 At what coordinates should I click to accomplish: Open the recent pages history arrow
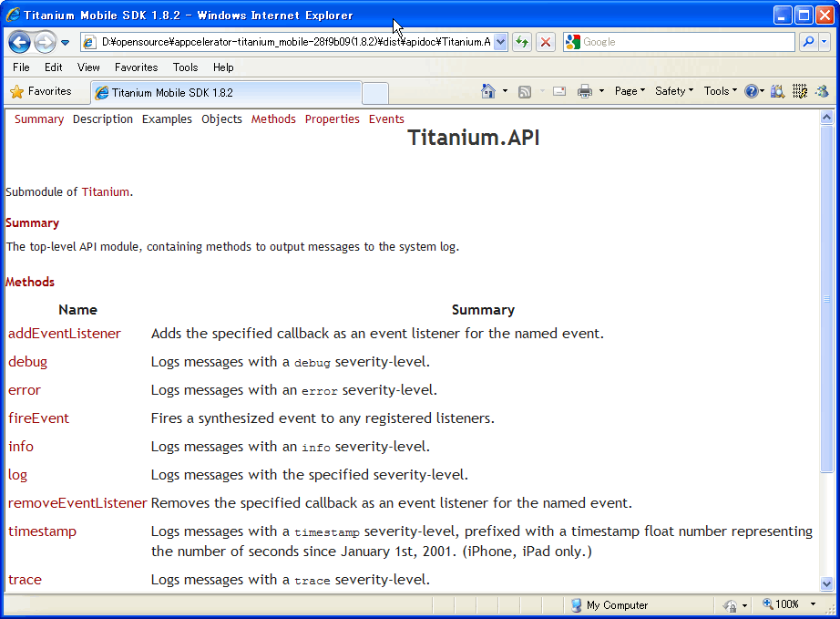click(65, 42)
